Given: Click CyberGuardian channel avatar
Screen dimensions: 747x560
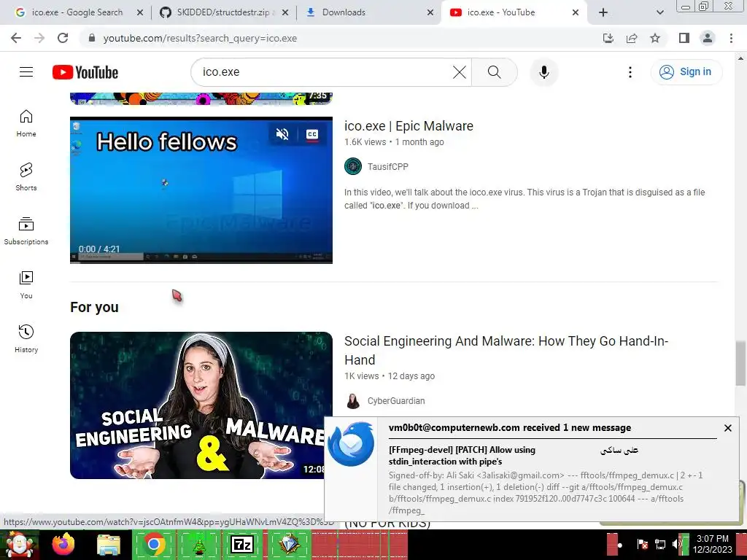Looking at the screenshot, I should pos(353,401).
